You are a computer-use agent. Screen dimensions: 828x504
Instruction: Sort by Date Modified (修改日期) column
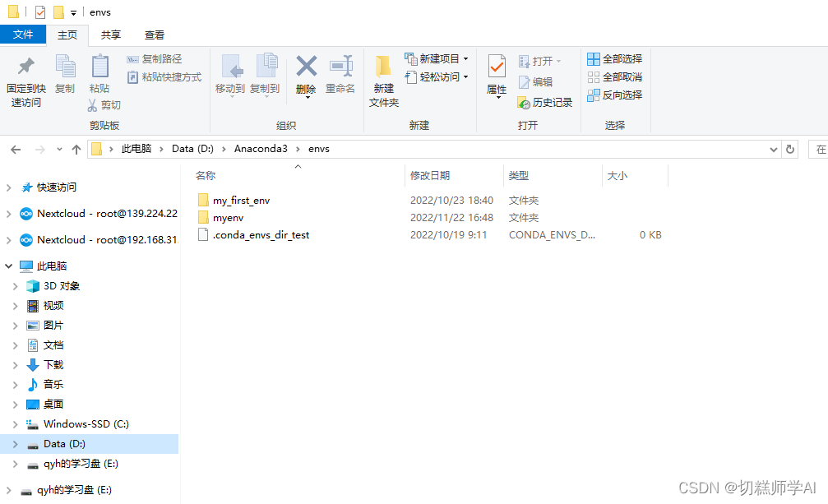tap(430, 176)
